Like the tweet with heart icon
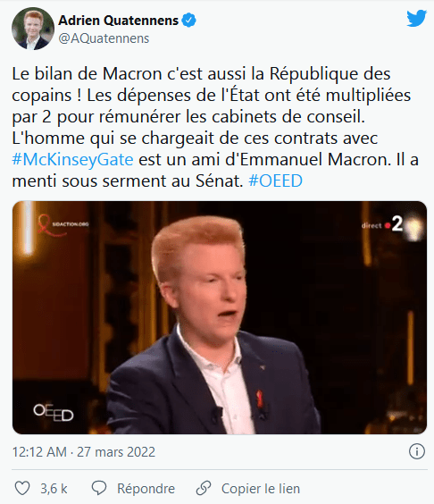 point(22,488)
